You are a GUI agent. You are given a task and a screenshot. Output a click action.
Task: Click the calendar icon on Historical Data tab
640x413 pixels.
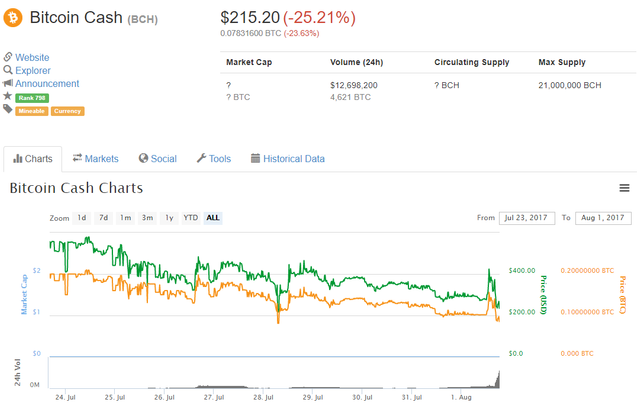click(x=255, y=158)
